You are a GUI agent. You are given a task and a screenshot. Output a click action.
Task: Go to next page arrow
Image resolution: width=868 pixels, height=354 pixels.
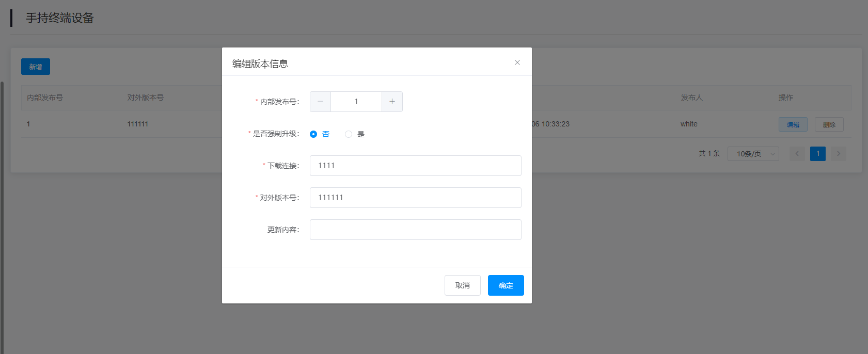click(x=838, y=154)
